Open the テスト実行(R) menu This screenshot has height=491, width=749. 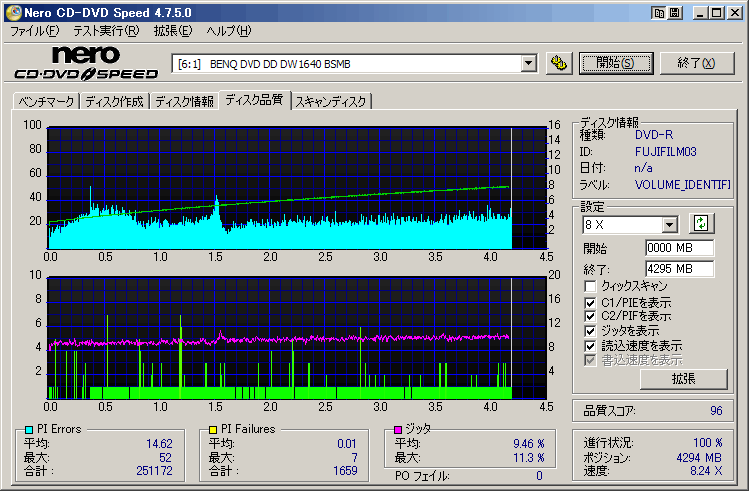106,31
